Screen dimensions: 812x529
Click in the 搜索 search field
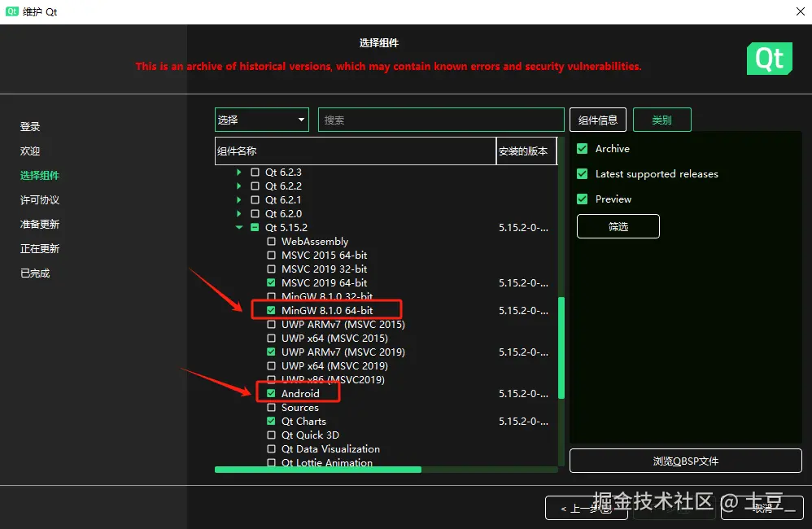[441, 120]
